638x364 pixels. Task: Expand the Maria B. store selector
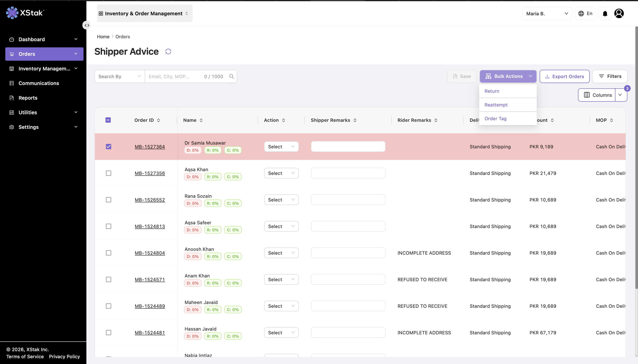(547, 14)
